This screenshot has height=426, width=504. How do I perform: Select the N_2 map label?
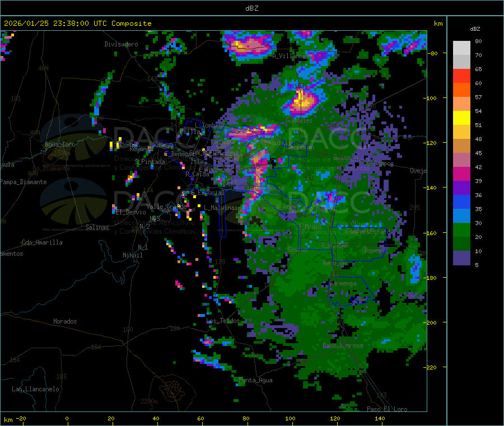tap(144, 226)
